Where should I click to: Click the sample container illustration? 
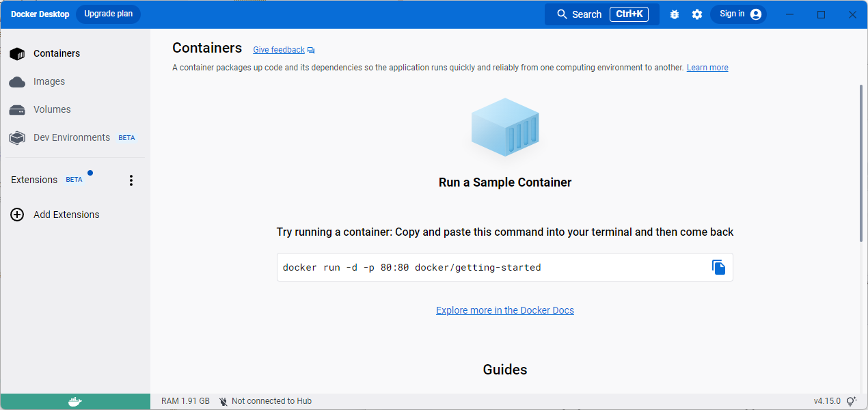tap(505, 127)
